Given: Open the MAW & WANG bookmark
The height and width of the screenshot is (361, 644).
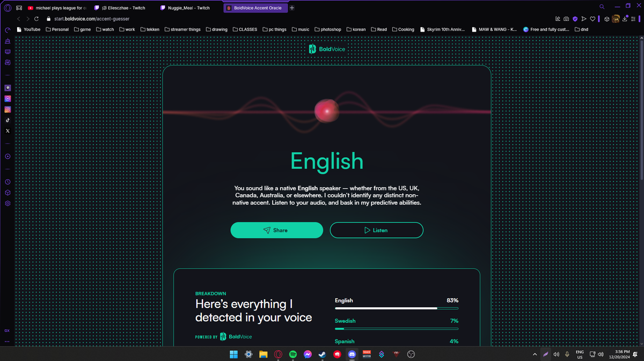Looking at the screenshot, I should [494, 30].
